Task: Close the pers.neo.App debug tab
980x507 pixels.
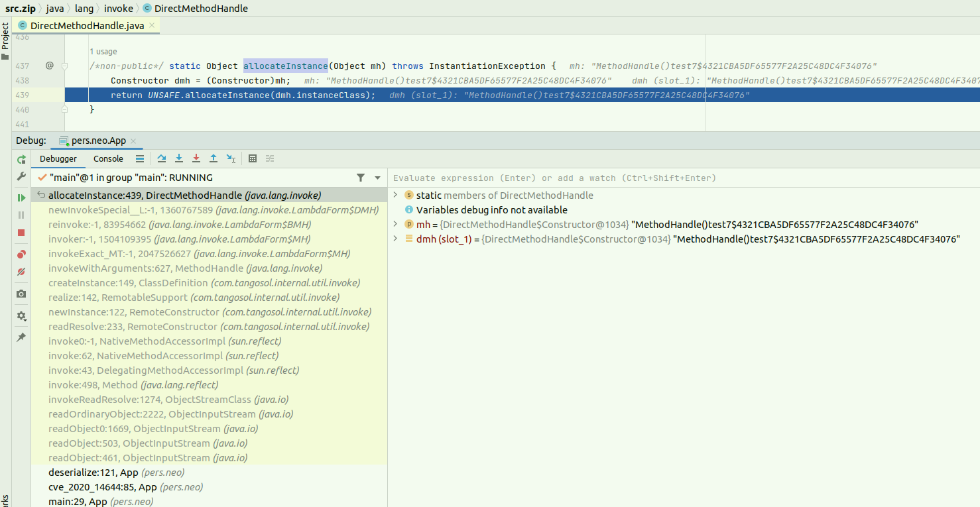Action: [x=133, y=141]
